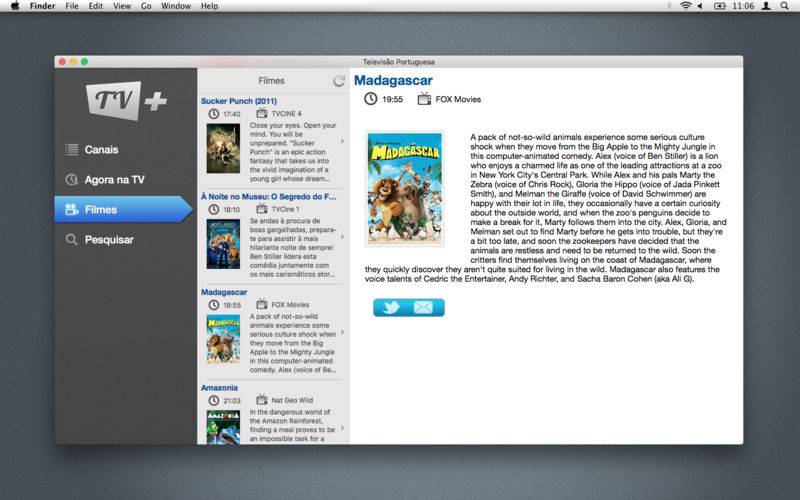Open the Go menu
Screen dimensions: 800x500
(146, 6)
